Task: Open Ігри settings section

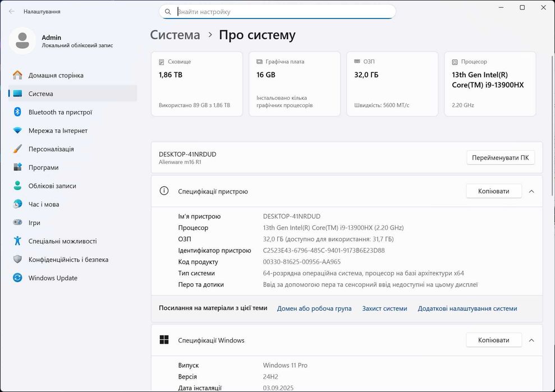Action: [x=34, y=223]
